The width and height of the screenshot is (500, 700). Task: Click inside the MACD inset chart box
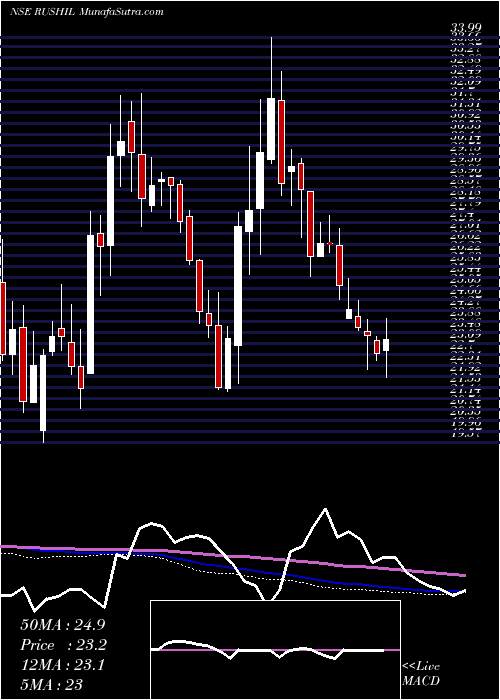pyautogui.click(x=275, y=650)
